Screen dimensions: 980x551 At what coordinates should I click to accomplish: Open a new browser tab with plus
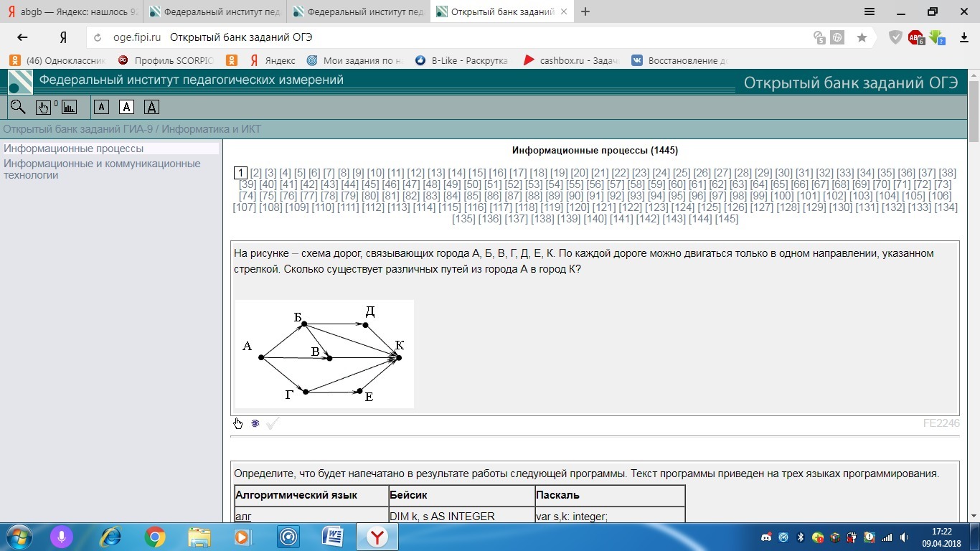click(x=585, y=11)
